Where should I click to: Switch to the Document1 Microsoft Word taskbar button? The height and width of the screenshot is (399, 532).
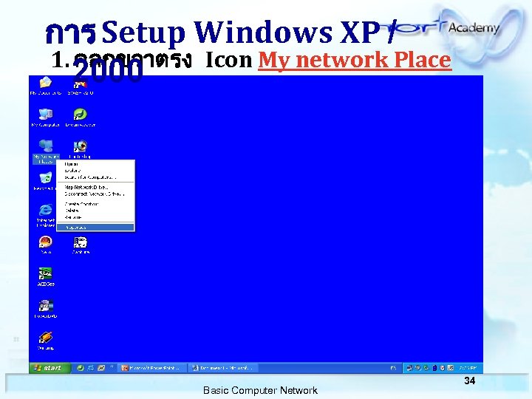pyautogui.click(x=223, y=368)
